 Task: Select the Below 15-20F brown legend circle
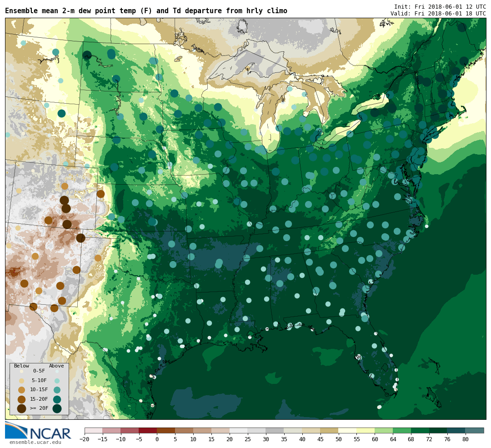pos(21,399)
